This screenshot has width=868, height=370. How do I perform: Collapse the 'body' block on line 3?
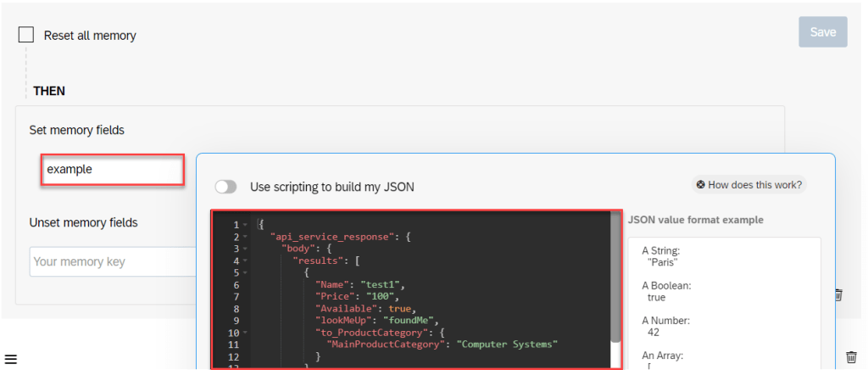(x=245, y=249)
